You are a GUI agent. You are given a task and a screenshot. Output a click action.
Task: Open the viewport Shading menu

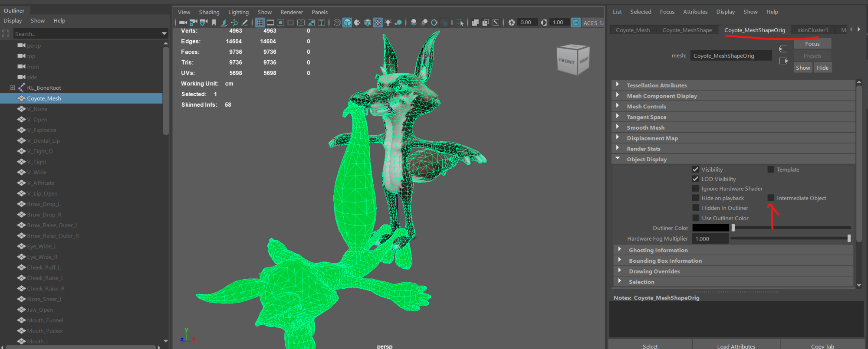209,12
